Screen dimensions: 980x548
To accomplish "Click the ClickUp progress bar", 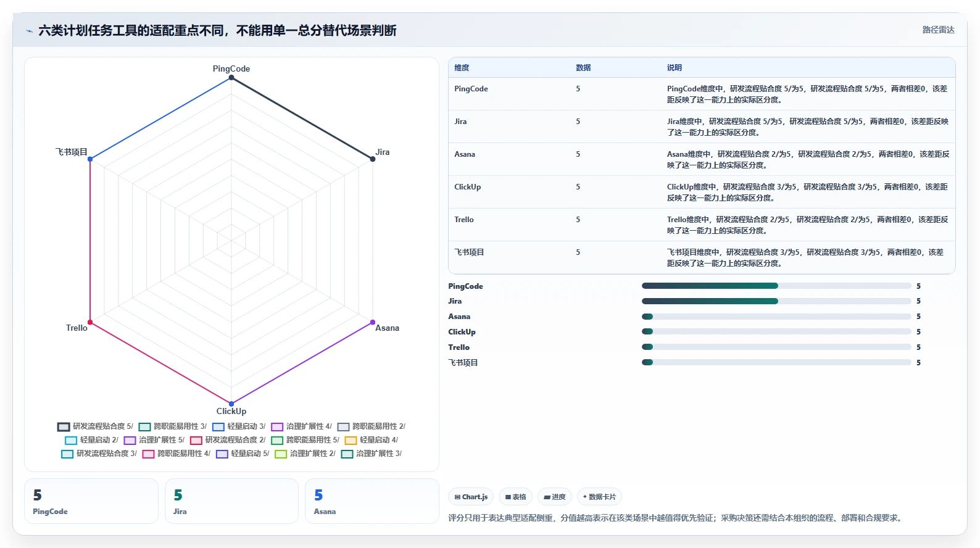I will click(x=776, y=331).
